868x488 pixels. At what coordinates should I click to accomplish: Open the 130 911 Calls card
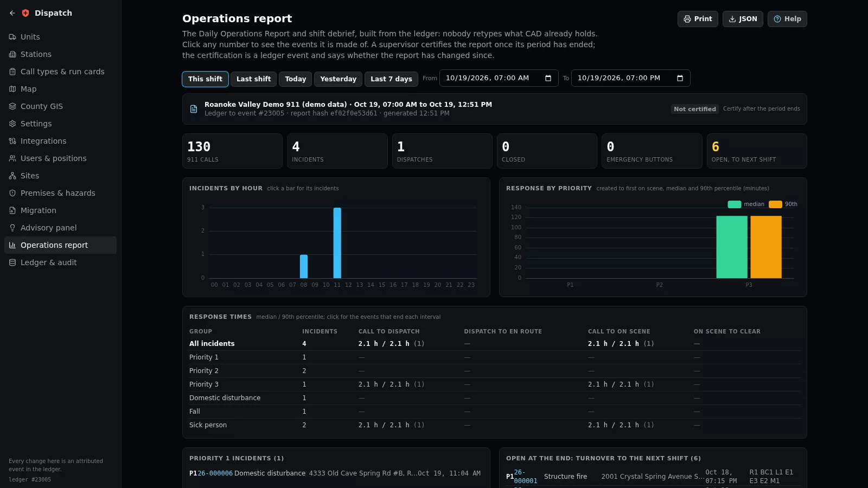pos(232,151)
